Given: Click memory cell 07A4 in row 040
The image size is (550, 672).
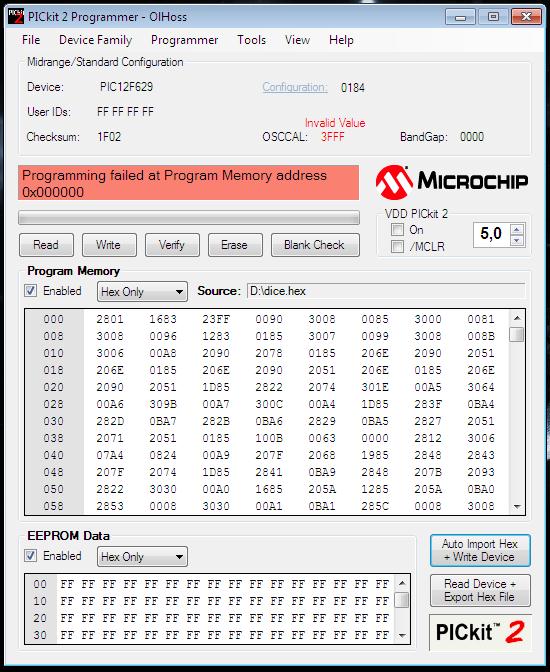Looking at the screenshot, I should [x=110, y=455].
